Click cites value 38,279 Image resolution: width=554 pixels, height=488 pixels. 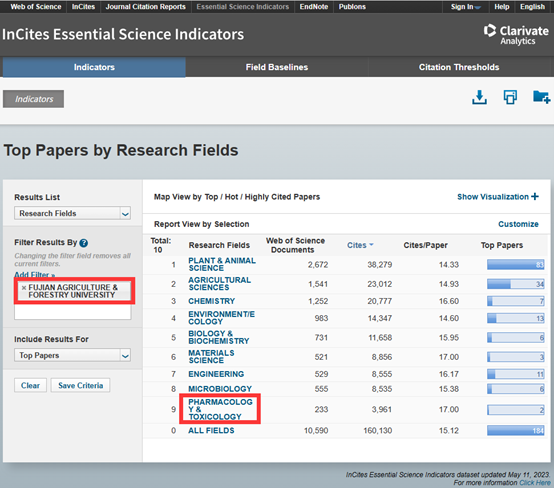pos(379,265)
